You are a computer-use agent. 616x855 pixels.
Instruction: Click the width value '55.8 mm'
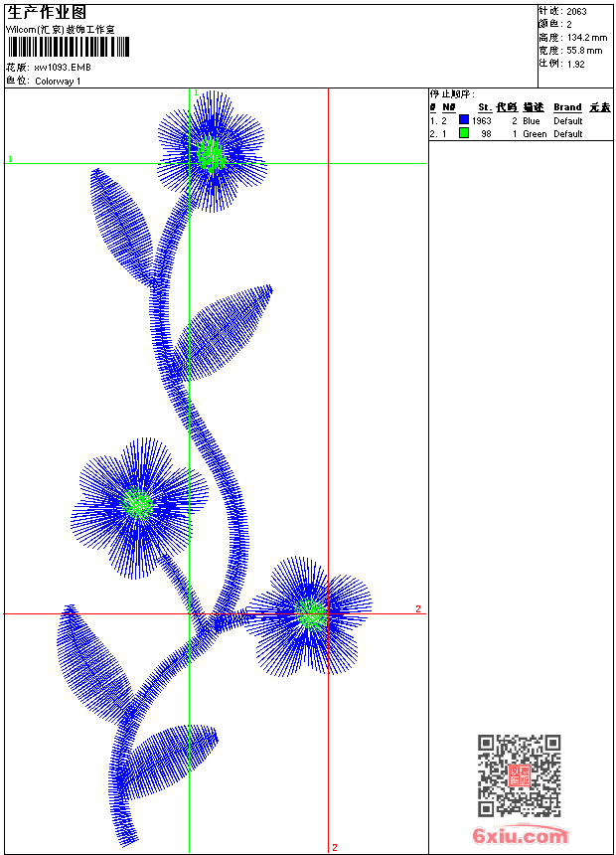coord(584,51)
